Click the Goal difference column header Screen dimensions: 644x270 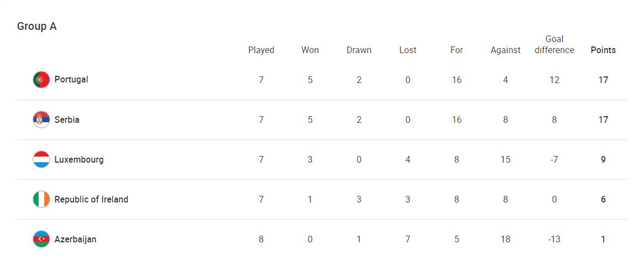[555, 45]
